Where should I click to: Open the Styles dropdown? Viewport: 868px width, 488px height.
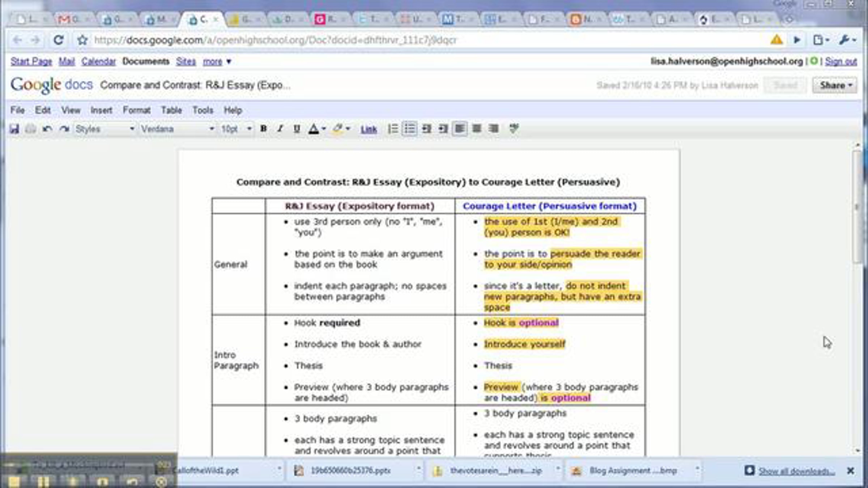105,129
